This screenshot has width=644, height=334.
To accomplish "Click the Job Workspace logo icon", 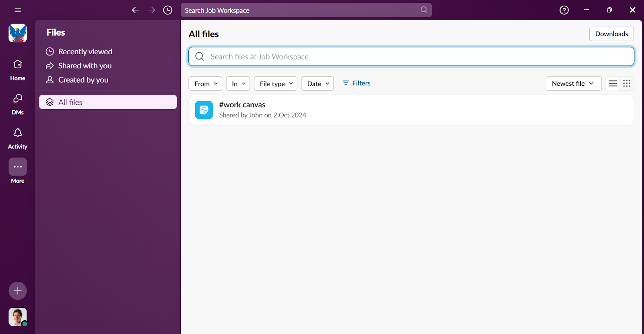I will (18, 33).
